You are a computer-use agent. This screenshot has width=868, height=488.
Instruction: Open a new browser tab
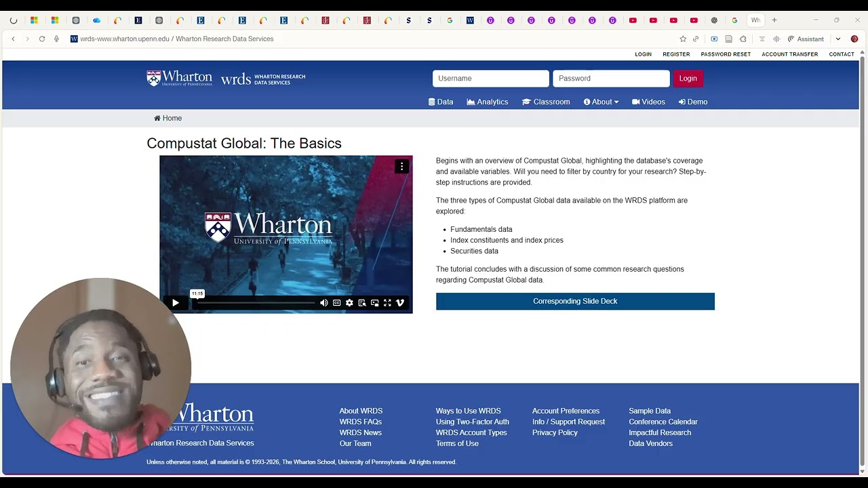(774, 20)
